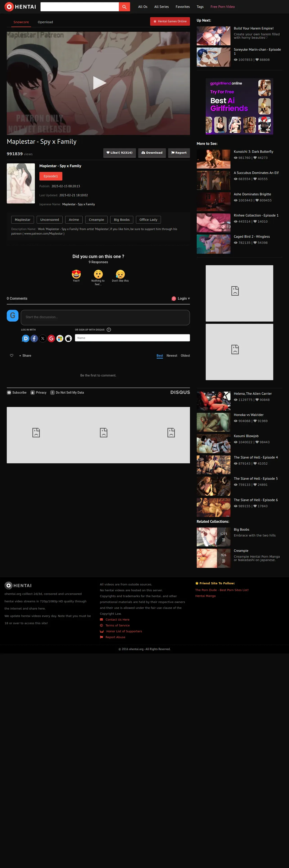Click 'Do Not Sell My Data' link

[x=67, y=393]
